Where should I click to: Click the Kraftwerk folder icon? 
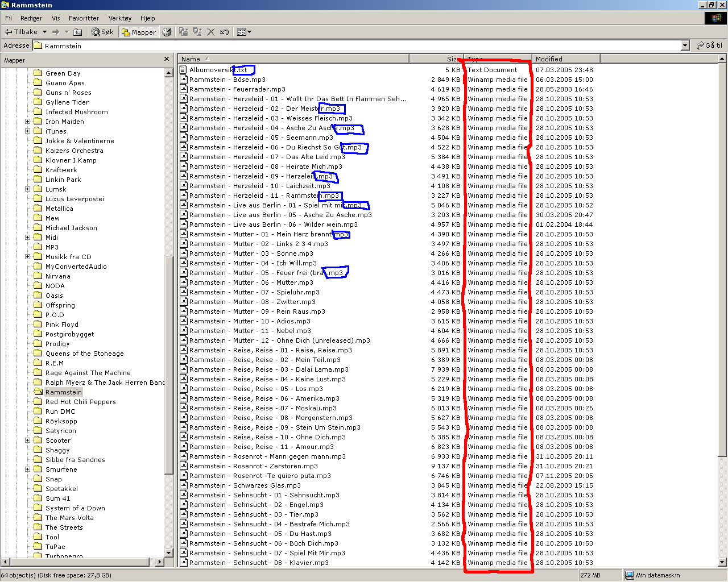[x=38, y=169]
